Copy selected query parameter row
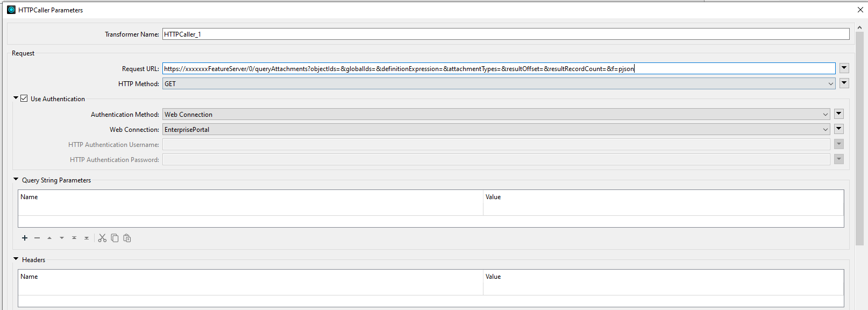868x310 pixels. [x=115, y=238]
